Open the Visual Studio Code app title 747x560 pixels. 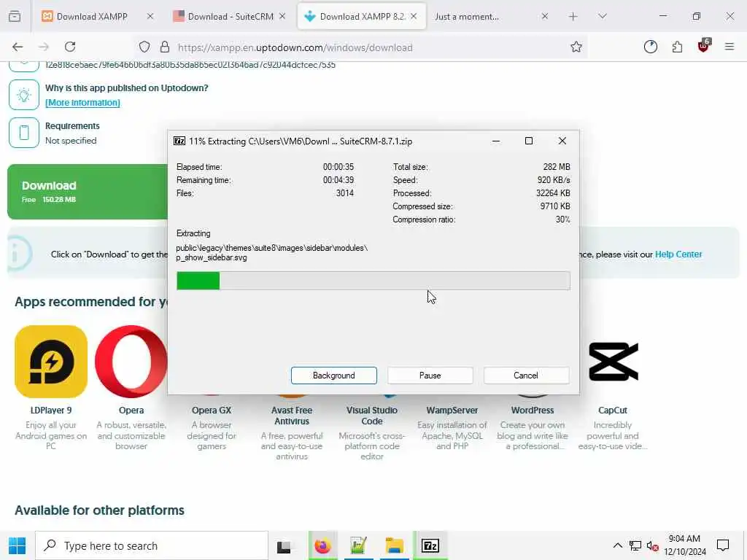click(372, 416)
